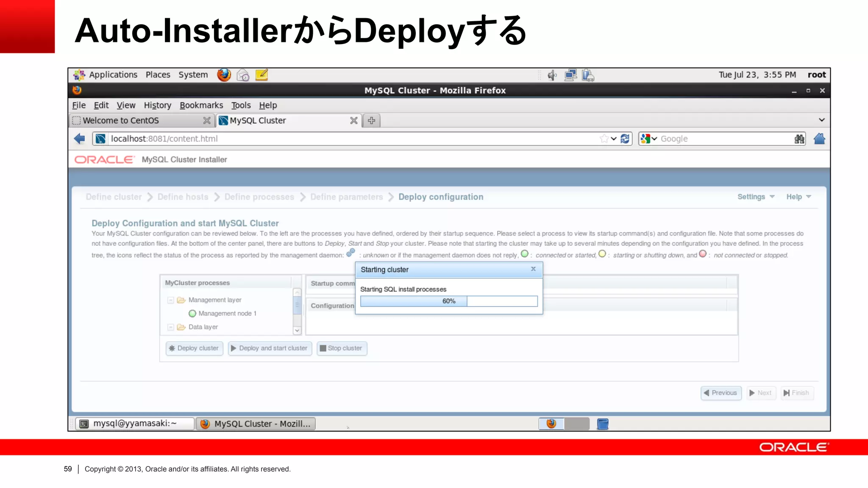The height and width of the screenshot is (488, 868).
Task: Launch Firefox from the GNOME top panel
Action: [224, 75]
